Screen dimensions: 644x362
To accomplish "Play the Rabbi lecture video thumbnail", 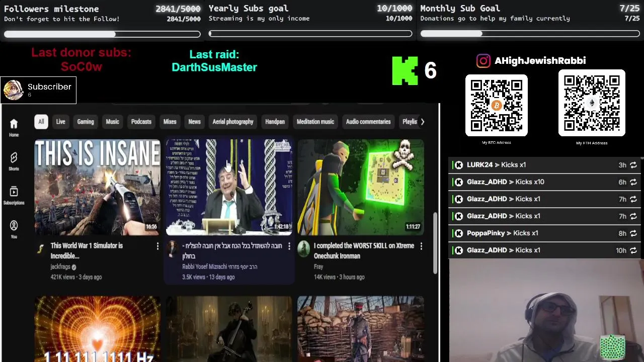I will click(x=229, y=188).
